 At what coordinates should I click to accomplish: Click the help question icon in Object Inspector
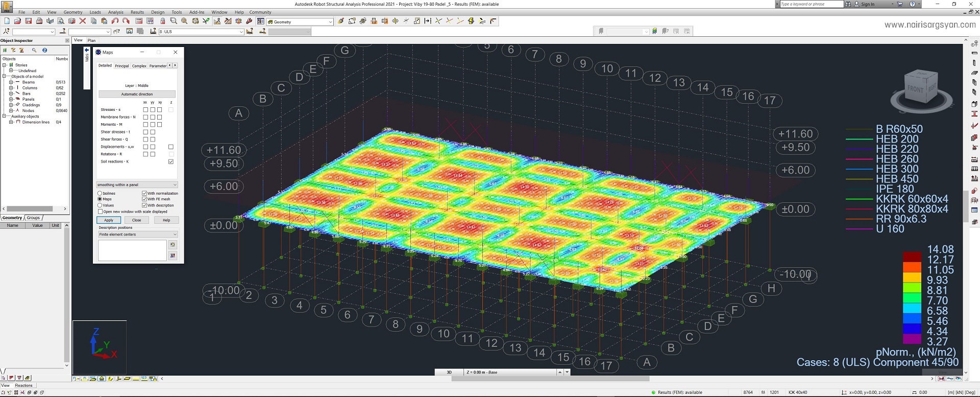(45, 50)
